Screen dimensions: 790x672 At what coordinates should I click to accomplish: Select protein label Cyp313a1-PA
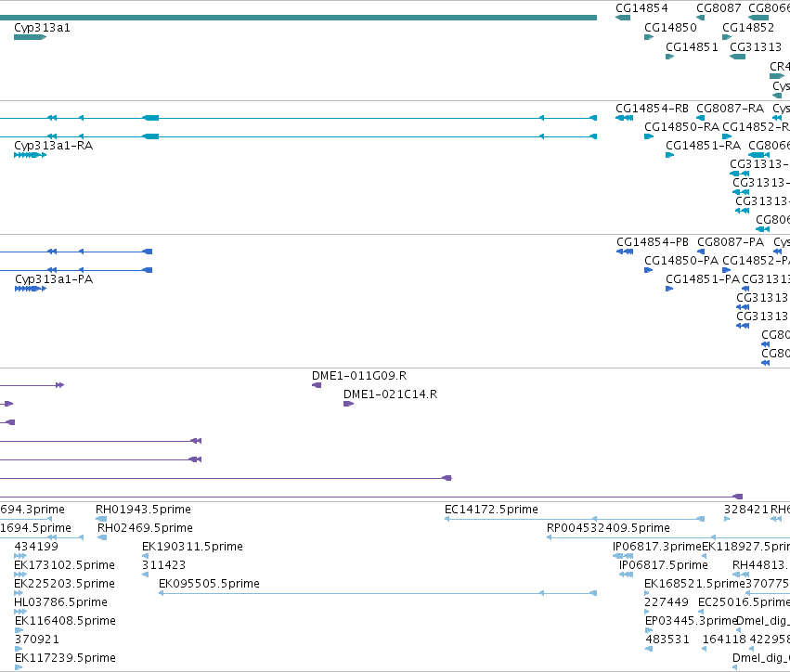pyautogui.click(x=54, y=279)
